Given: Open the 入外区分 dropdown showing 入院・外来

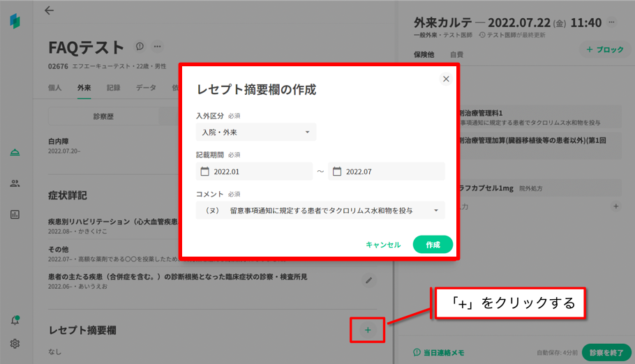Looking at the screenshot, I should [256, 132].
